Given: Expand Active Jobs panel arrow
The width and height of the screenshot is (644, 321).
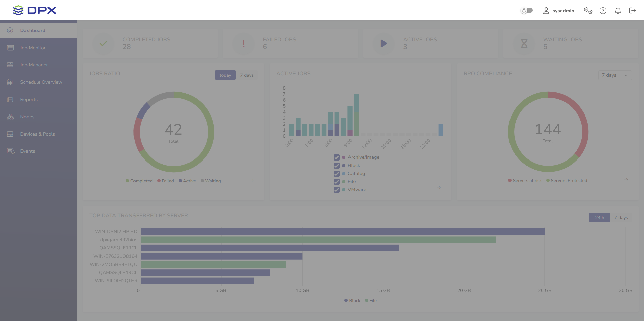Looking at the screenshot, I should (x=439, y=188).
